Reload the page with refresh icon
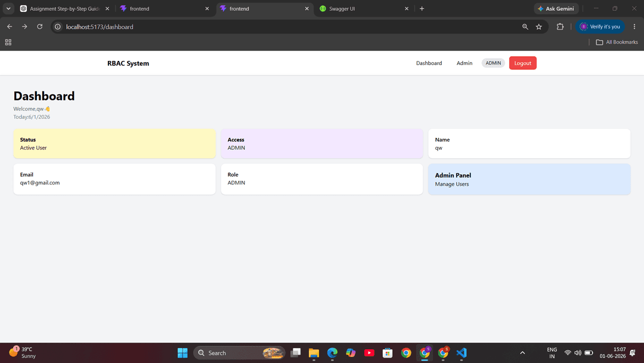The image size is (644, 363). (39, 27)
